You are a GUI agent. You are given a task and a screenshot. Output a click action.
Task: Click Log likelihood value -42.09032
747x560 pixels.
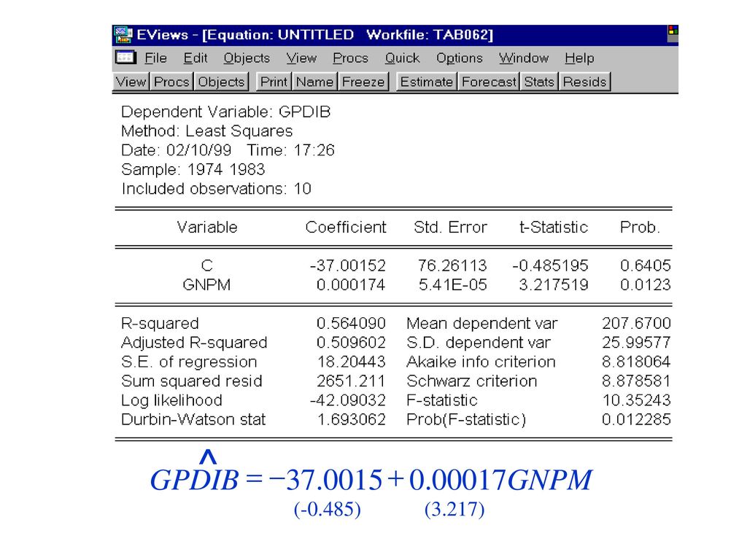[348, 400]
